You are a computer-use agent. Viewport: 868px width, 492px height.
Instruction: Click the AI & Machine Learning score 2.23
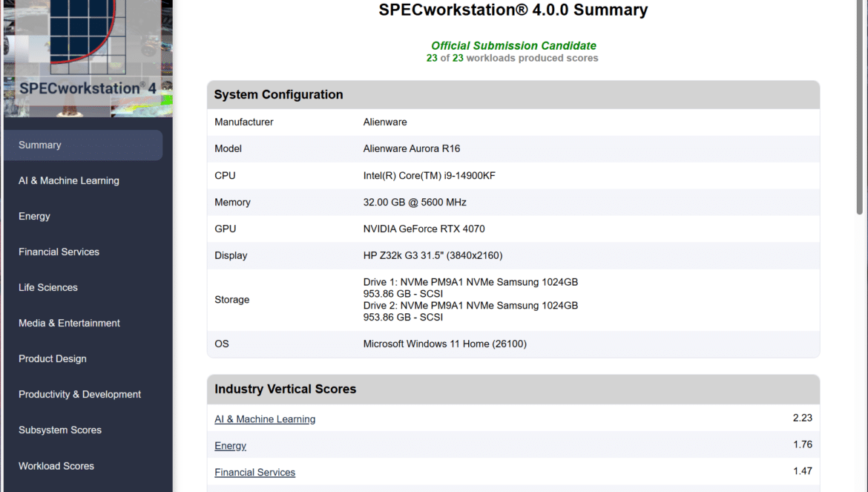click(802, 418)
